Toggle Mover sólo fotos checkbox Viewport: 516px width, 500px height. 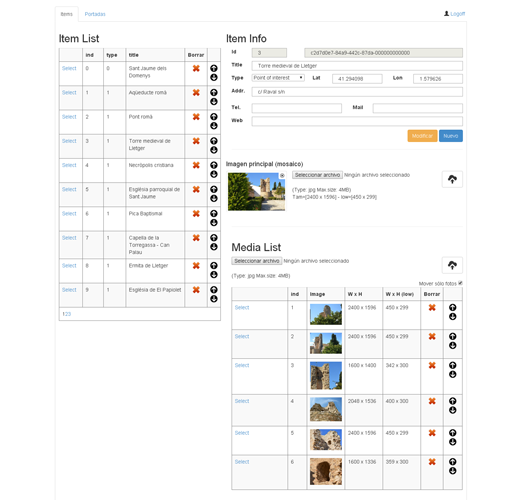click(460, 283)
